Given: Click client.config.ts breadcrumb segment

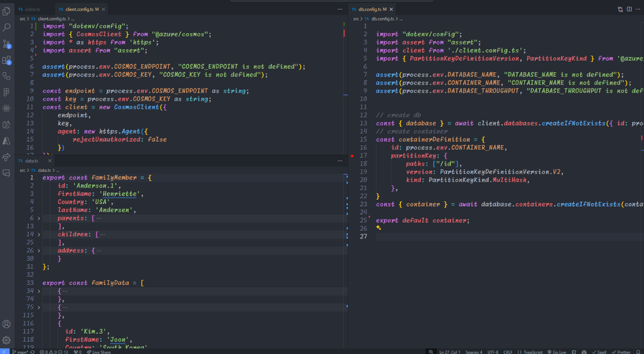Looking at the screenshot, I should pyautogui.click(x=52, y=19).
